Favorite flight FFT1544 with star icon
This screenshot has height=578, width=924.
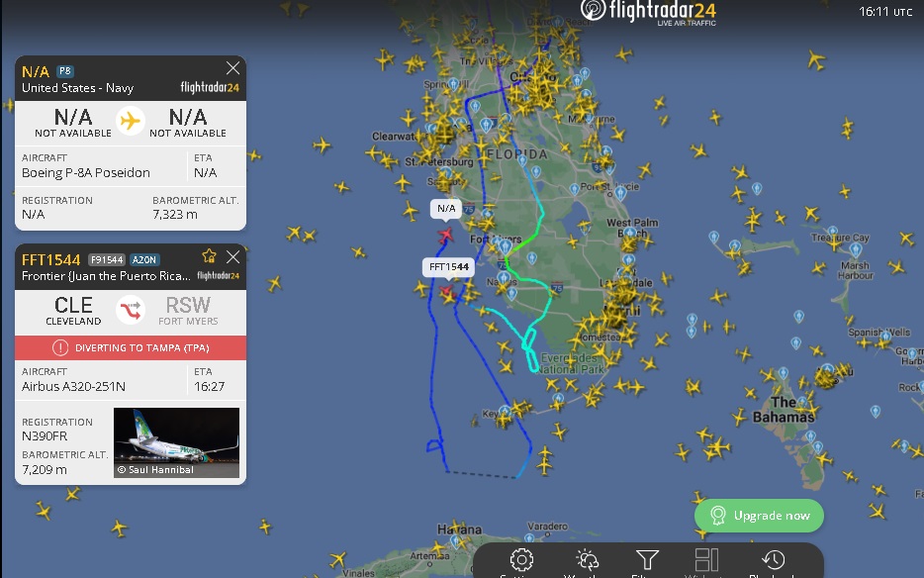coord(209,256)
